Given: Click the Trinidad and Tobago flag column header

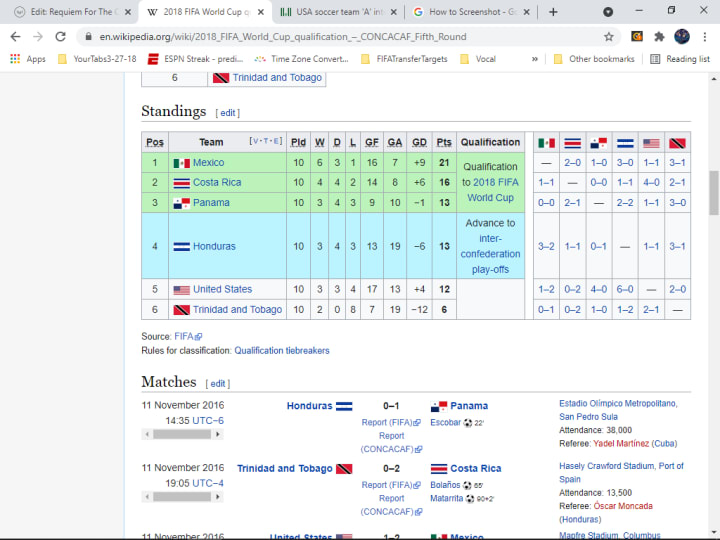Looking at the screenshot, I should tap(677, 143).
